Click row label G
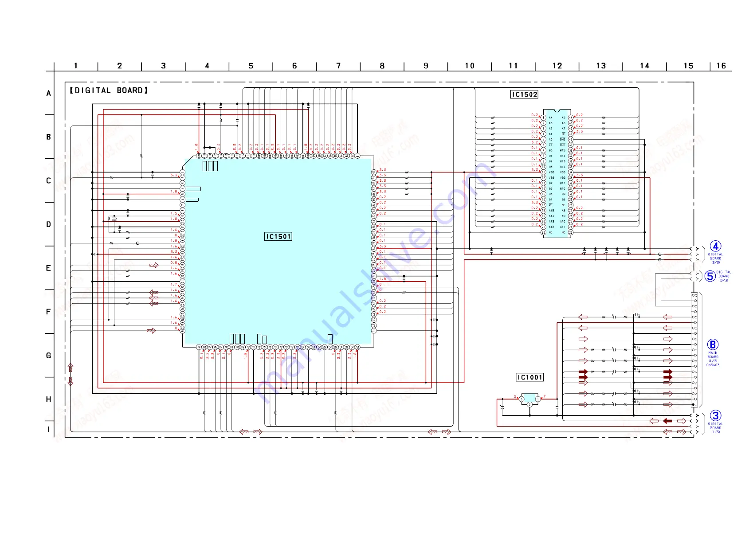This screenshot has height=560, width=745. pyautogui.click(x=49, y=356)
